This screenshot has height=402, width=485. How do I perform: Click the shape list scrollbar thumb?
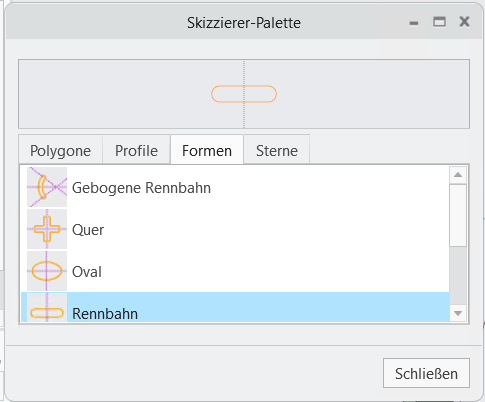[x=458, y=216]
